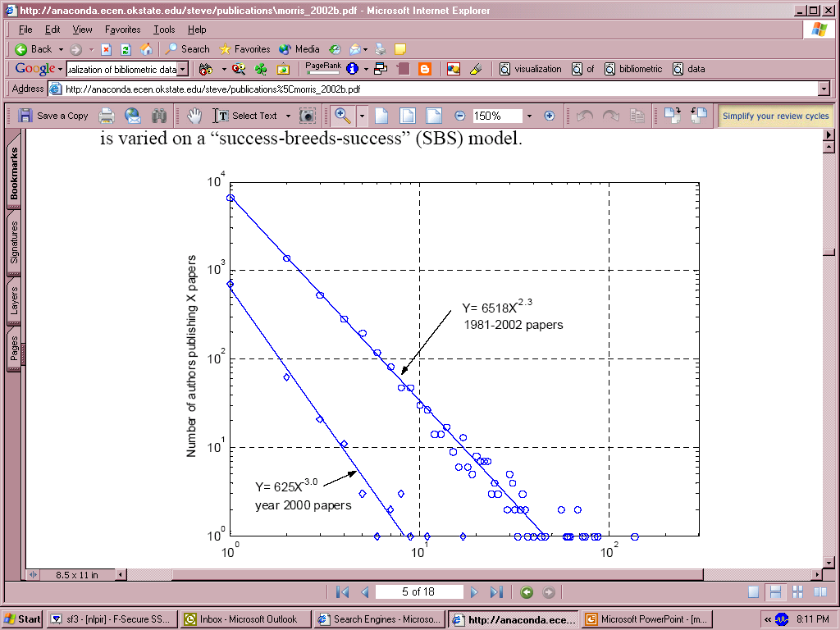The image size is (840, 630).
Task: Go to the last page of the PDF
Action: click(x=496, y=592)
